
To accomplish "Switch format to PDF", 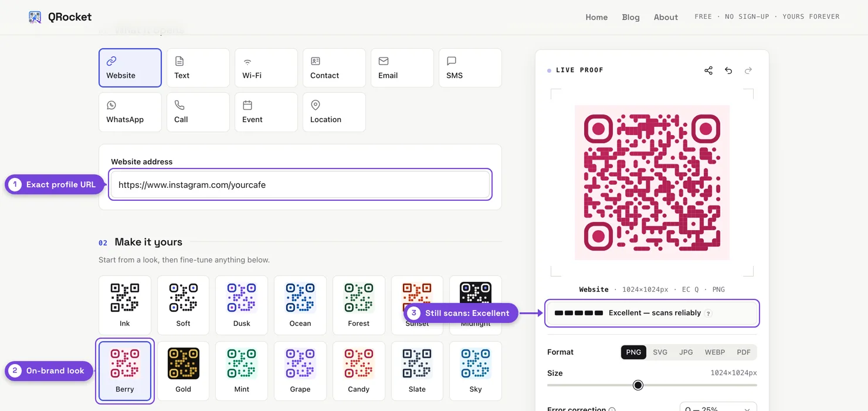I will [x=744, y=352].
